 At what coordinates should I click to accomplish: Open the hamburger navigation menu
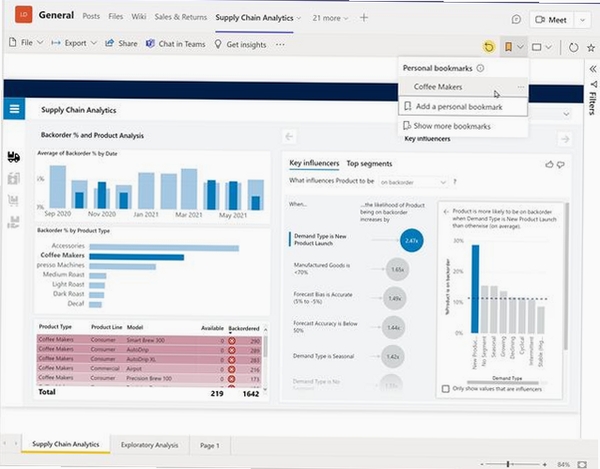pyautogui.click(x=14, y=109)
